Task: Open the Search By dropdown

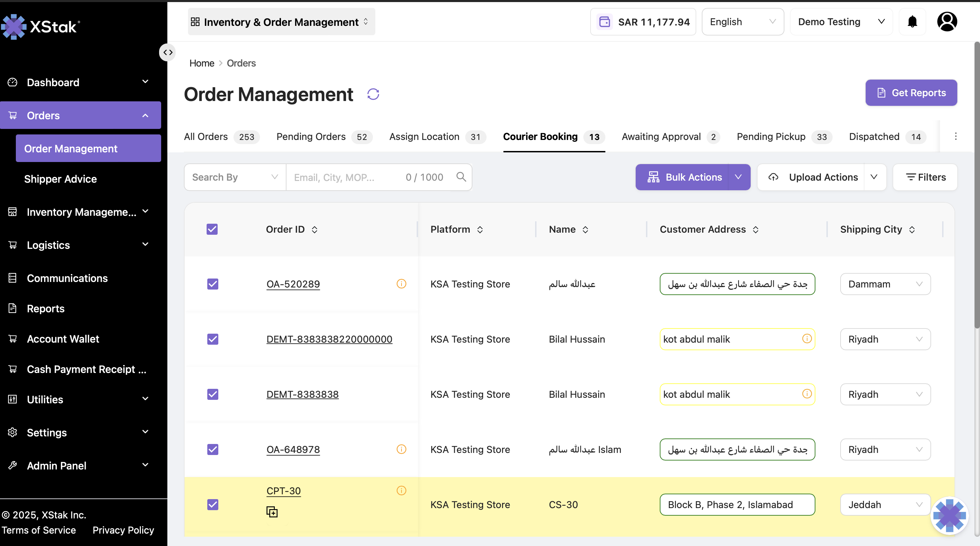Action: coord(235,177)
